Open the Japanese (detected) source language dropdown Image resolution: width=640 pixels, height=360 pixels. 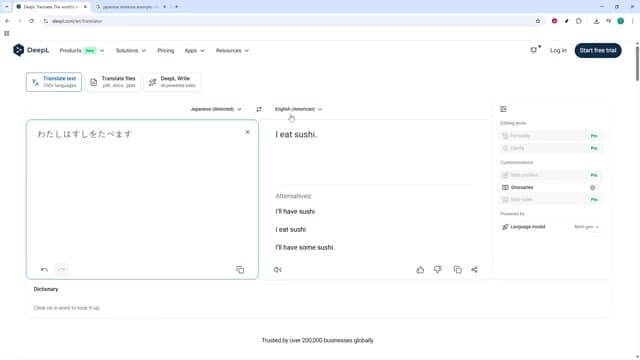(x=216, y=109)
